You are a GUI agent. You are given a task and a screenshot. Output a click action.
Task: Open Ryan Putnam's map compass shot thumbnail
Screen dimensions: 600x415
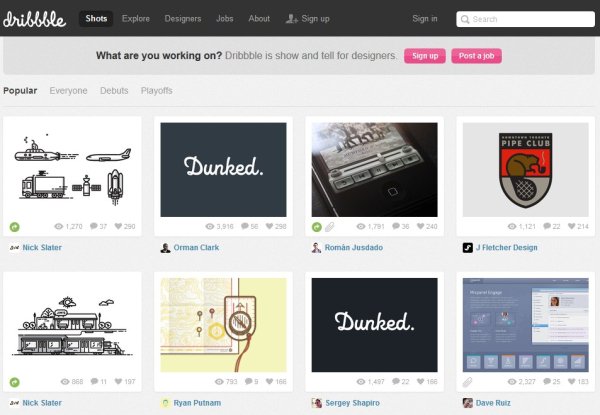click(223, 325)
